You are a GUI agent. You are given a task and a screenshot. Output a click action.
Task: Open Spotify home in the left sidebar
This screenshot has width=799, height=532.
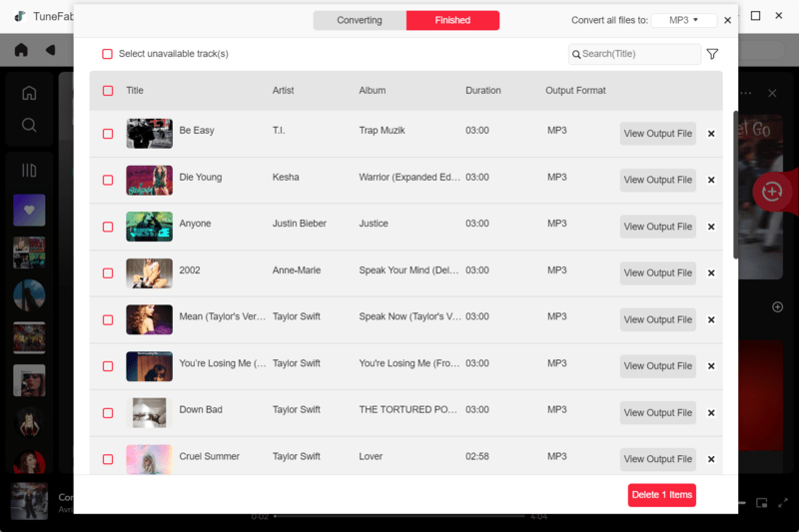(29, 93)
